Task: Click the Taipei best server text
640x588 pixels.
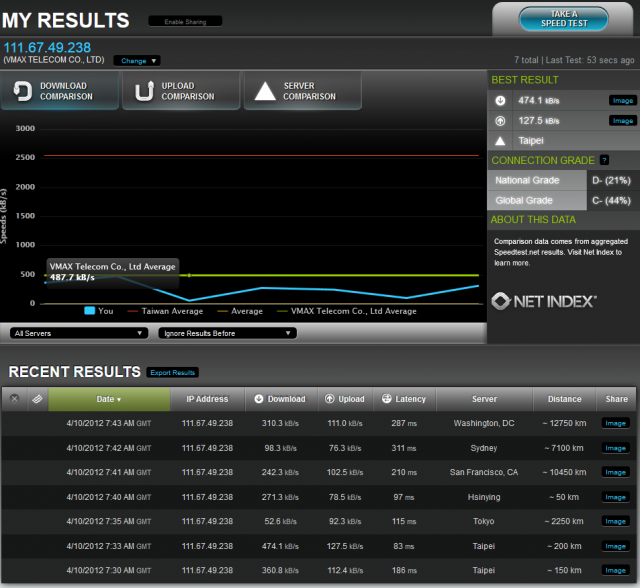Action: tap(531, 141)
